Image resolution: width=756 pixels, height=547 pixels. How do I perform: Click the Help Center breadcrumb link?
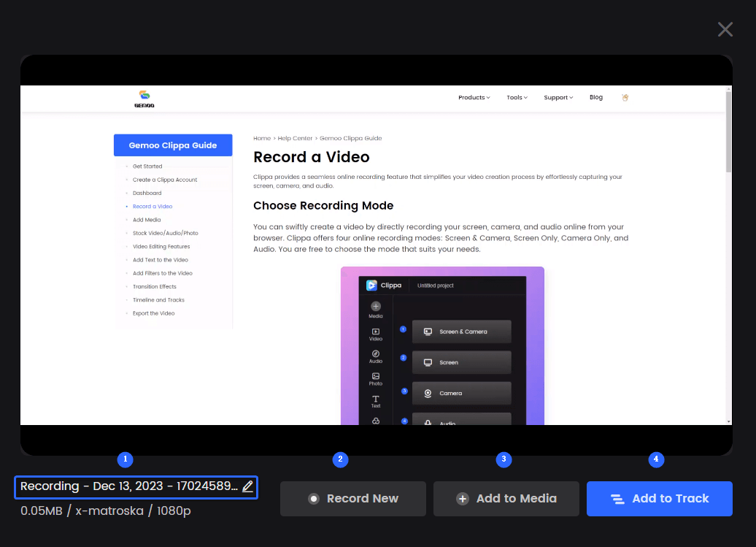pyautogui.click(x=295, y=139)
